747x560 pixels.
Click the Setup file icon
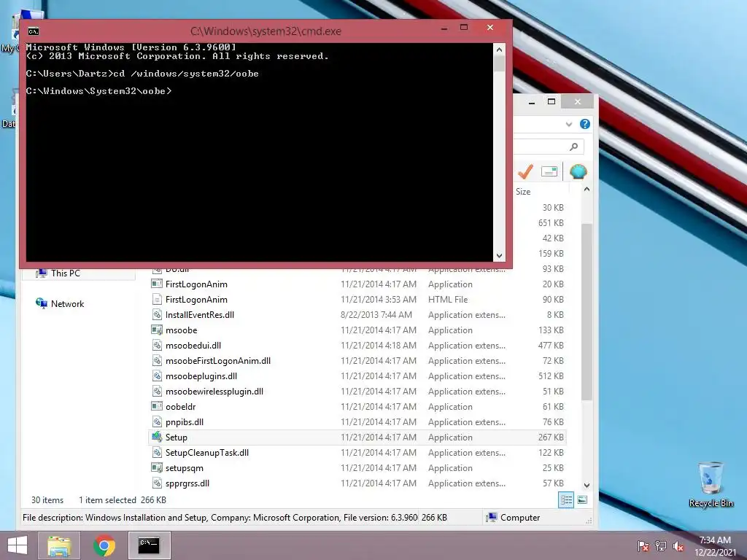tap(157, 437)
